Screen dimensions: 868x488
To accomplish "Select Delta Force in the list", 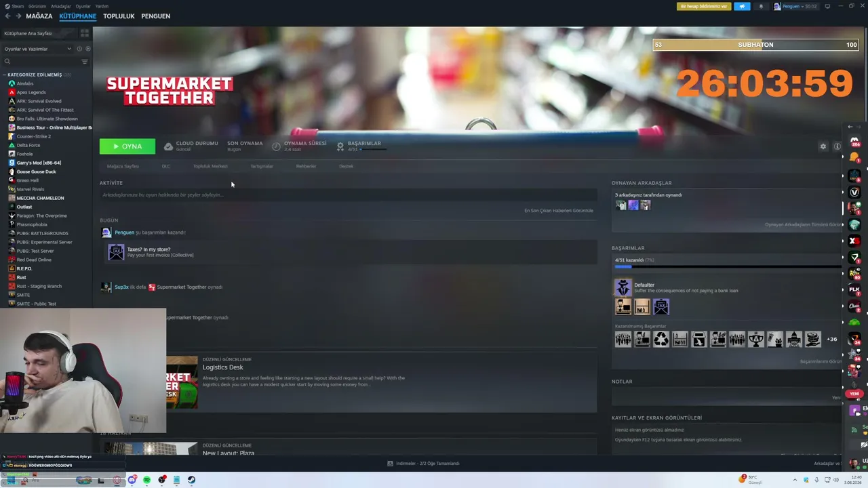I will pyautogui.click(x=28, y=145).
